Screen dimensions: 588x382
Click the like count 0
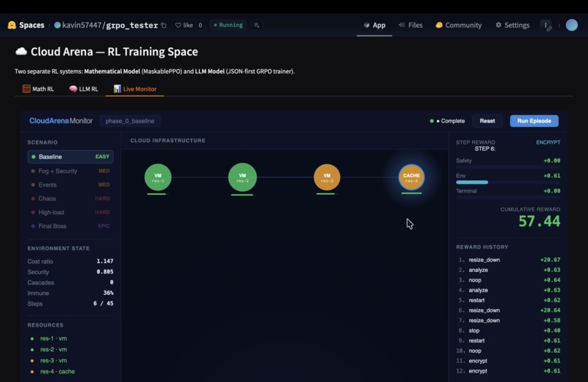pos(200,25)
